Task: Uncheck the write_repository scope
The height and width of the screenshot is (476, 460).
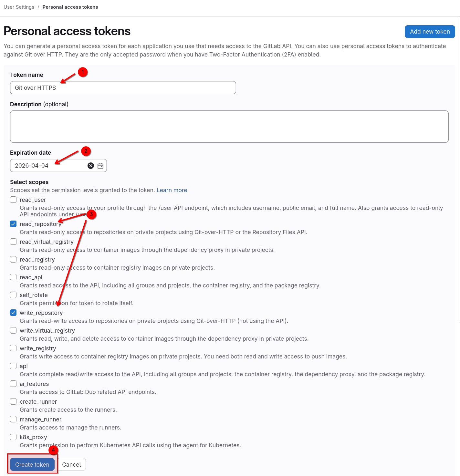Action: [13, 313]
